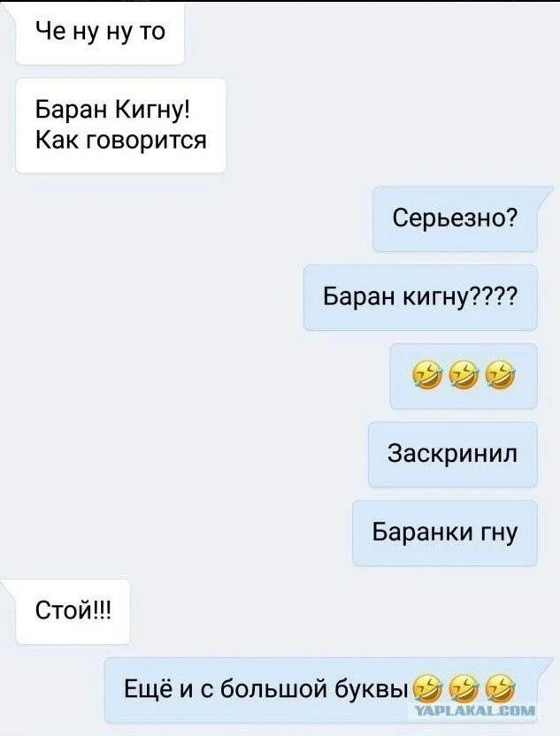Tap the 'Как говорится' text line

(121, 140)
